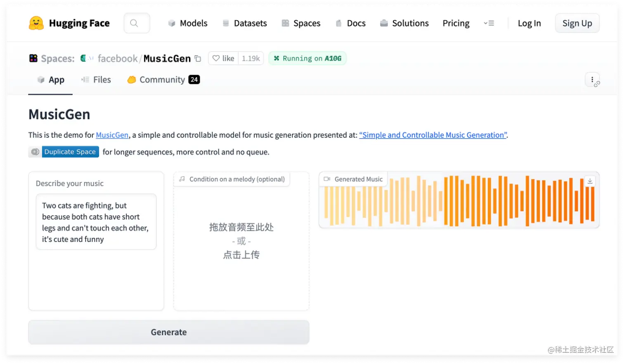624x364 pixels.
Task: Click the eye toggle beside Duplicate Space
Action: point(35,151)
